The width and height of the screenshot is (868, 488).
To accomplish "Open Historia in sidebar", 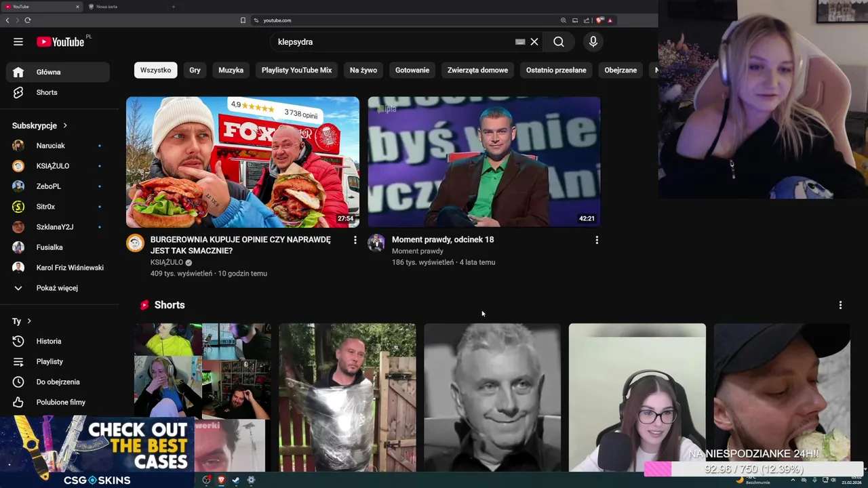I will [x=58, y=342].
